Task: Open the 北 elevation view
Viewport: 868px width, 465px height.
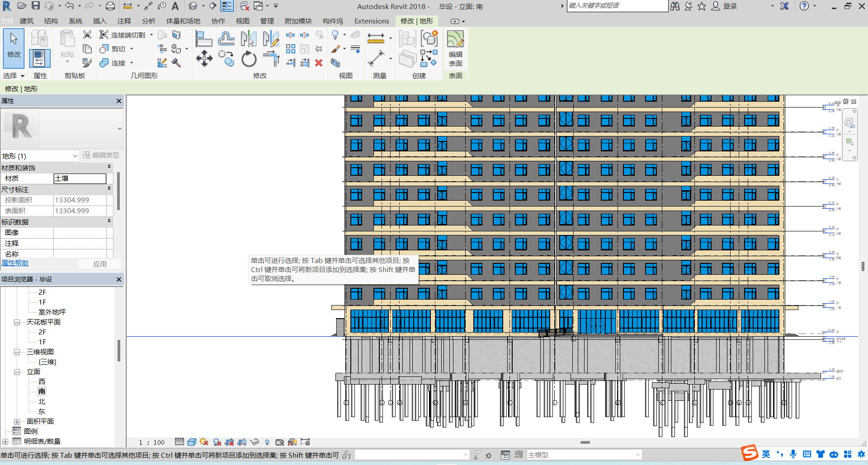Action: click(x=42, y=402)
